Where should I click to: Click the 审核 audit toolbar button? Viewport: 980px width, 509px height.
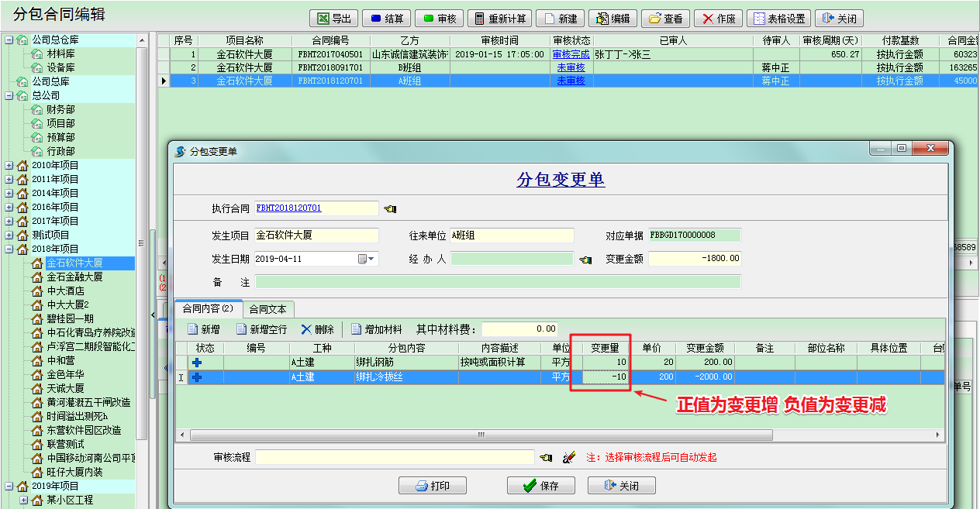[439, 19]
